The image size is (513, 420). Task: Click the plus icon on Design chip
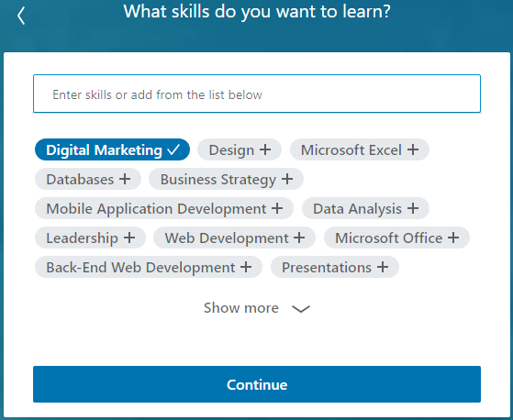pyautogui.click(x=265, y=149)
